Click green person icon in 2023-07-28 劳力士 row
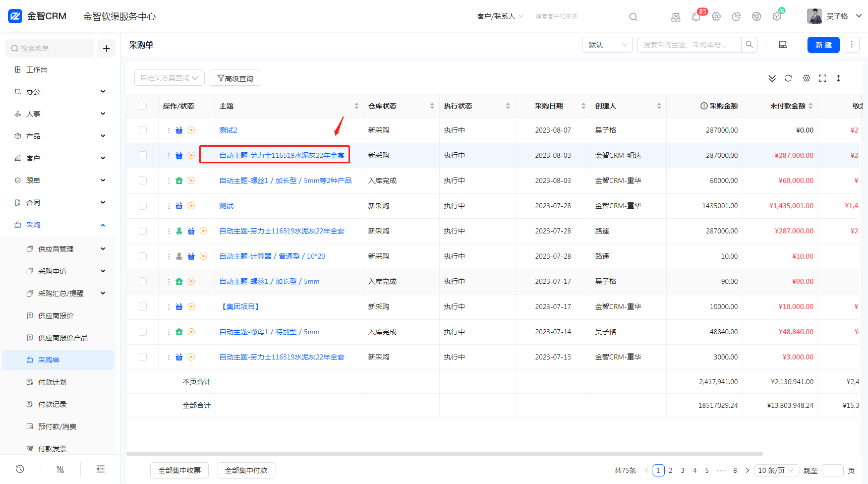Image resolution: width=868 pixels, height=484 pixels. 179,231
